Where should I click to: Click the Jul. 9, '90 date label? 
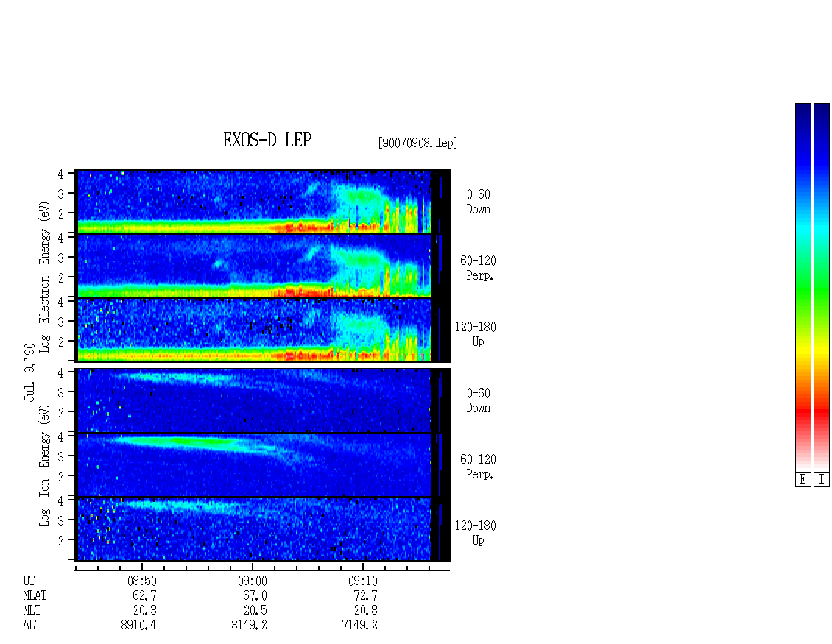coord(29,372)
